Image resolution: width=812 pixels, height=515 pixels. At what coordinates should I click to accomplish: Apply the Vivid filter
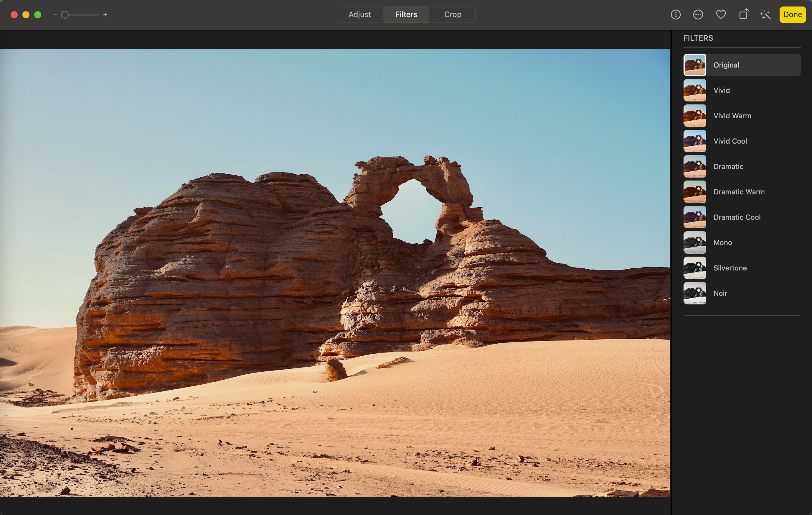click(721, 91)
